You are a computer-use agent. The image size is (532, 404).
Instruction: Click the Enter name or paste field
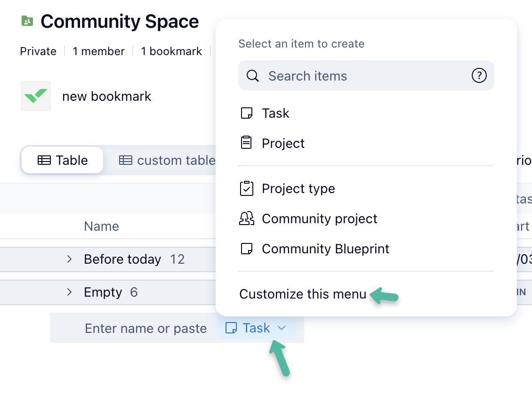(x=145, y=328)
